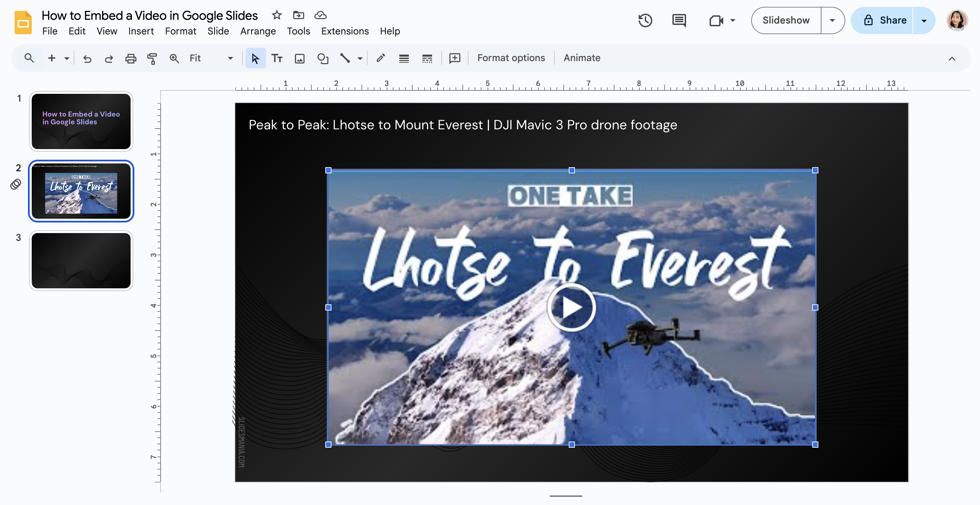The image size is (980, 505).
Task: Click the Zoom magnifier tool
Action: tap(174, 58)
